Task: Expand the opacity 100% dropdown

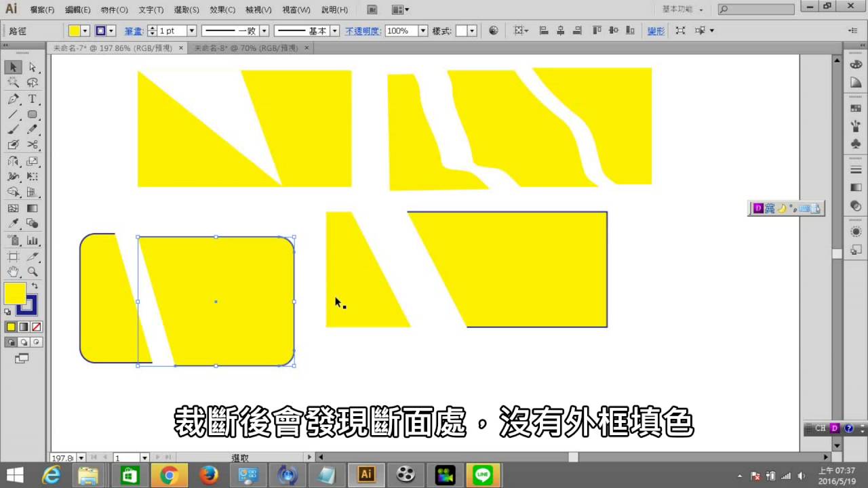Action: tap(423, 30)
